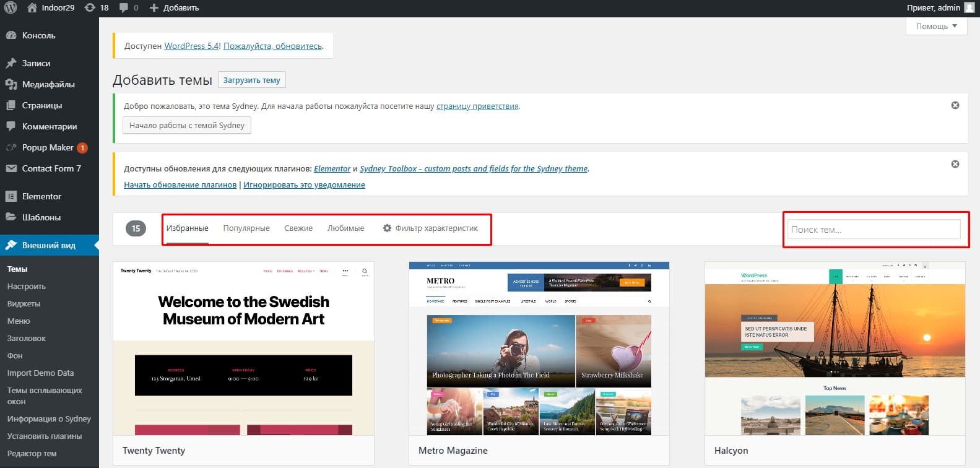The image size is (980, 468).
Task: Select the Темы submenu item
Action: tap(17, 269)
